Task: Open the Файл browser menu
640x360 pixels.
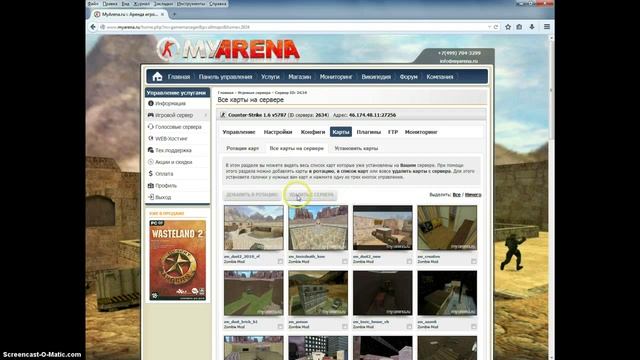Action: click(x=93, y=4)
